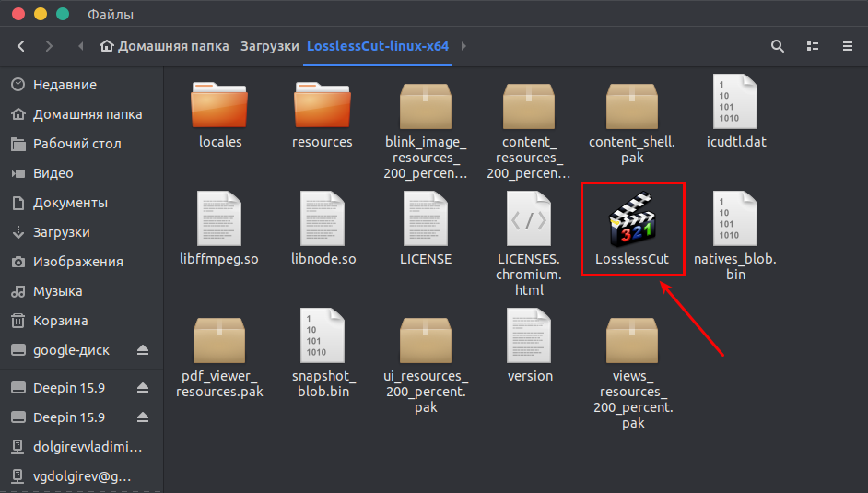868x493 pixels.
Task: Eject the first Deepin 15.9 volume
Action: click(x=143, y=388)
